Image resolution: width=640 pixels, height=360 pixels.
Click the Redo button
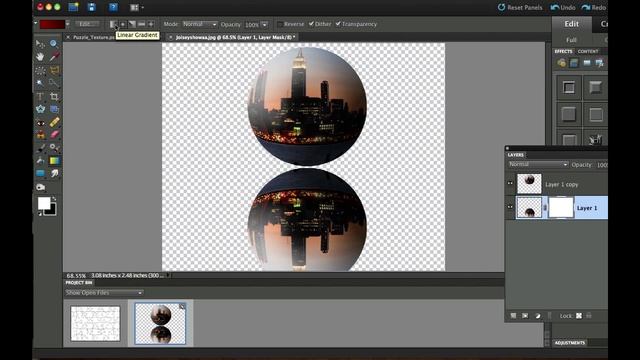point(594,7)
